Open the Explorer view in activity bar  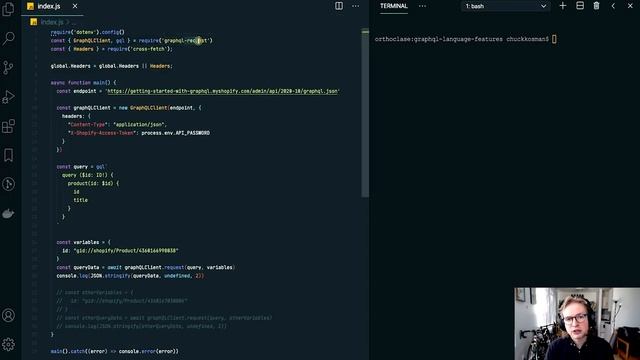(8, 9)
